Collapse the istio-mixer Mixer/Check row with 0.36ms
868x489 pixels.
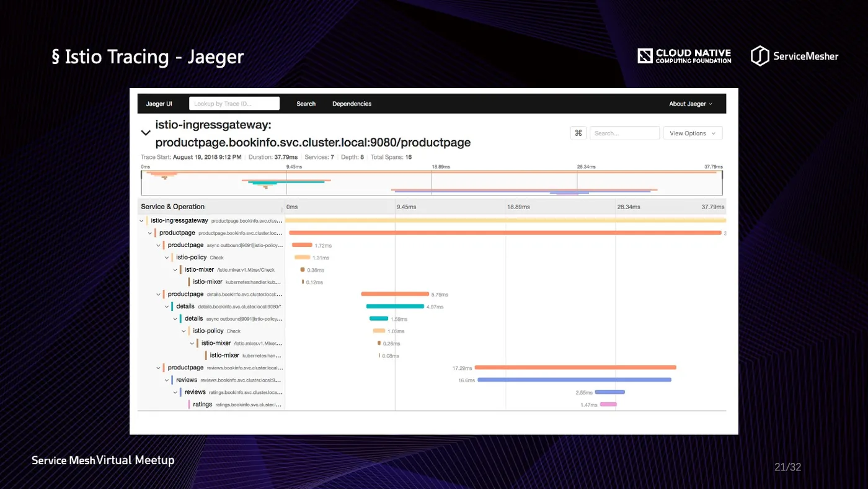click(175, 270)
